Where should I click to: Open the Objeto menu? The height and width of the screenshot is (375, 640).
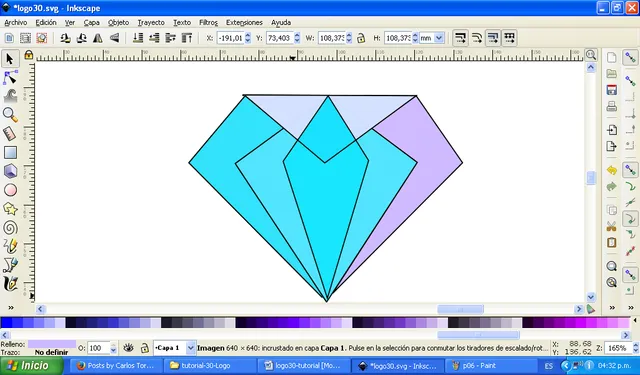tap(118, 22)
